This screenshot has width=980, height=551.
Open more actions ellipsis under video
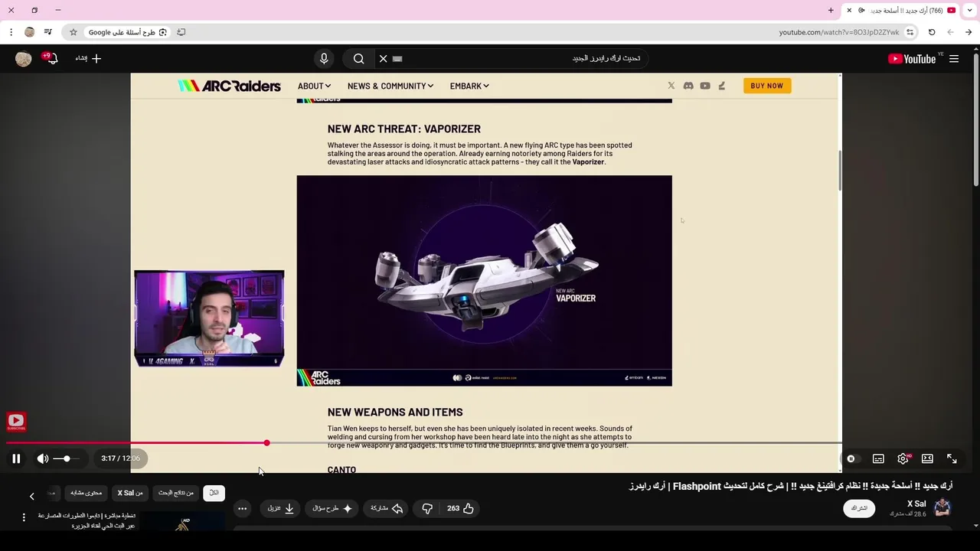point(242,508)
